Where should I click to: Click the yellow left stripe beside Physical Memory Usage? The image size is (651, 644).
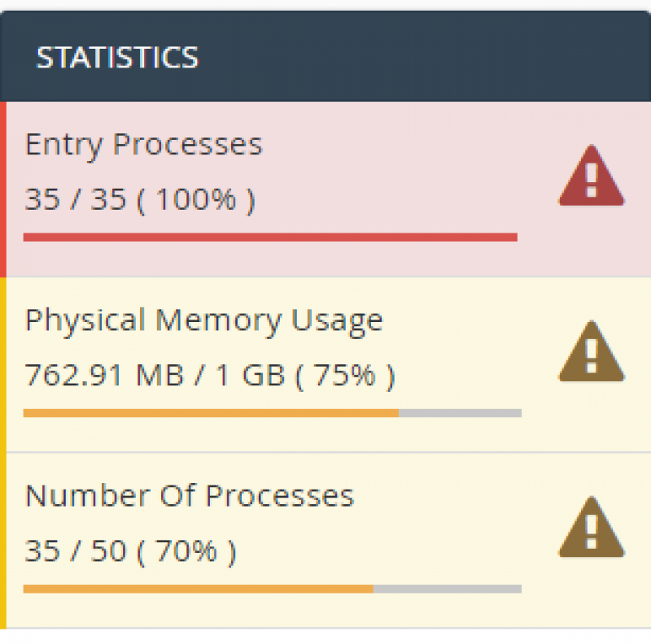3,364
